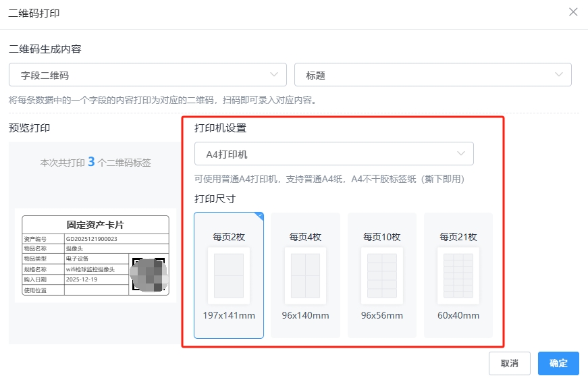Confirm printing with the 确定 button
Image resolution: width=588 pixels, height=380 pixels.
[x=558, y=363]
